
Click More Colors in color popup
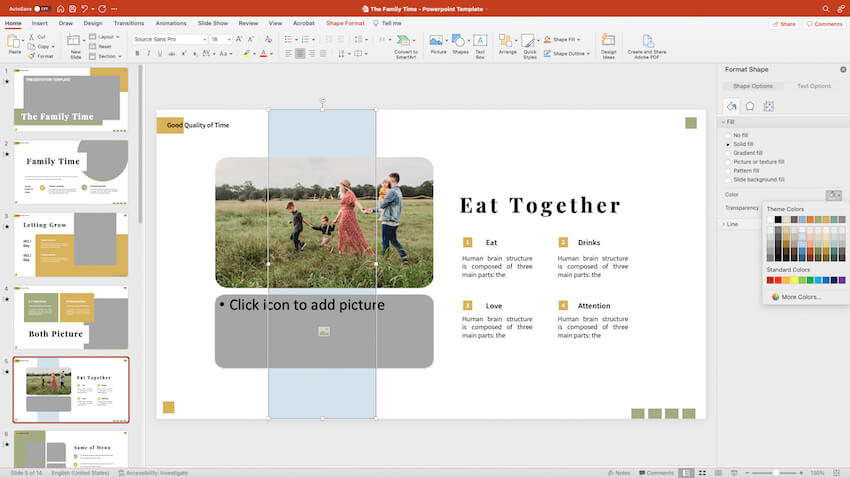coord(801,297)
